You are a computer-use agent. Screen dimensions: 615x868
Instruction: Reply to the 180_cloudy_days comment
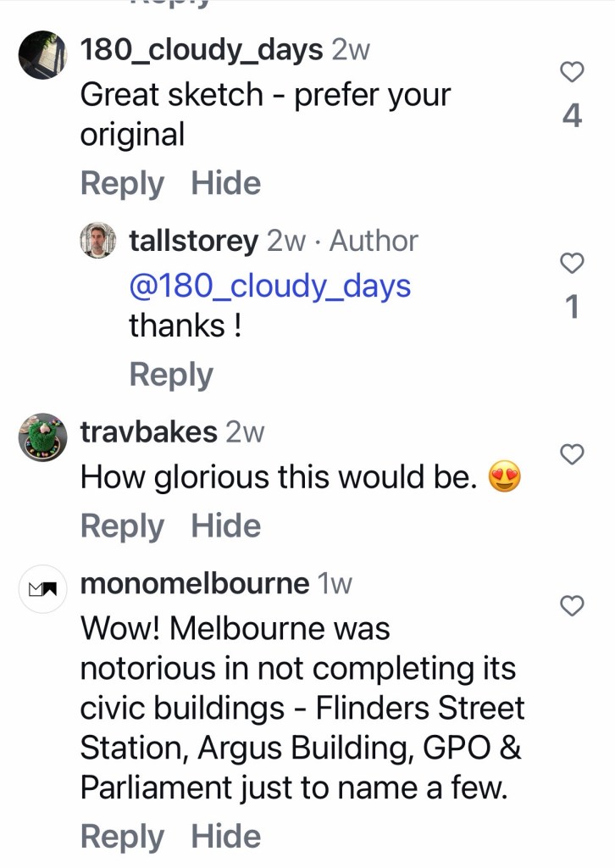122,184
